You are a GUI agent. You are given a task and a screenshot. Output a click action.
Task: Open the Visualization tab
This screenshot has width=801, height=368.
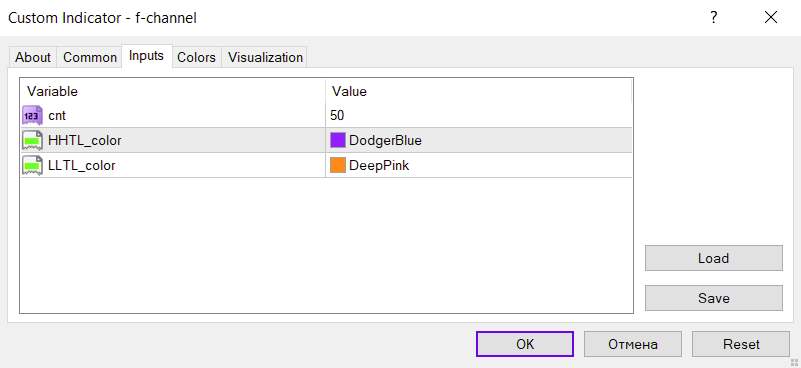point(265,57)
